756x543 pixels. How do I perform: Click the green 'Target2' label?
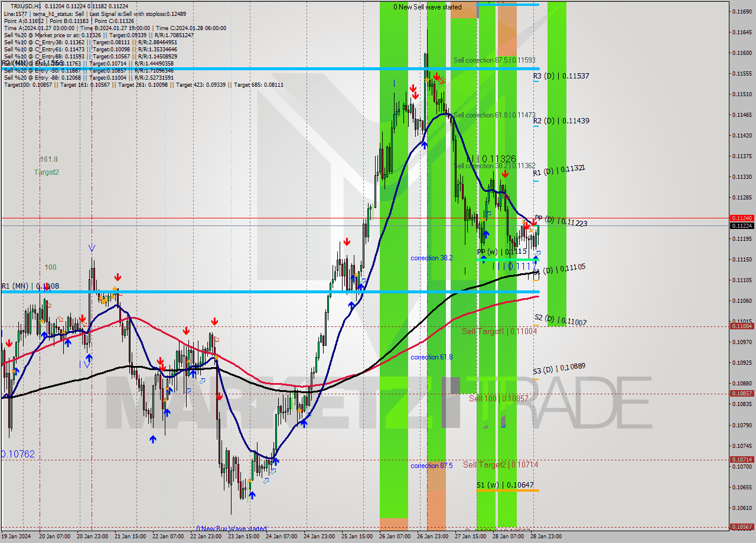click(x=46, y=172)
